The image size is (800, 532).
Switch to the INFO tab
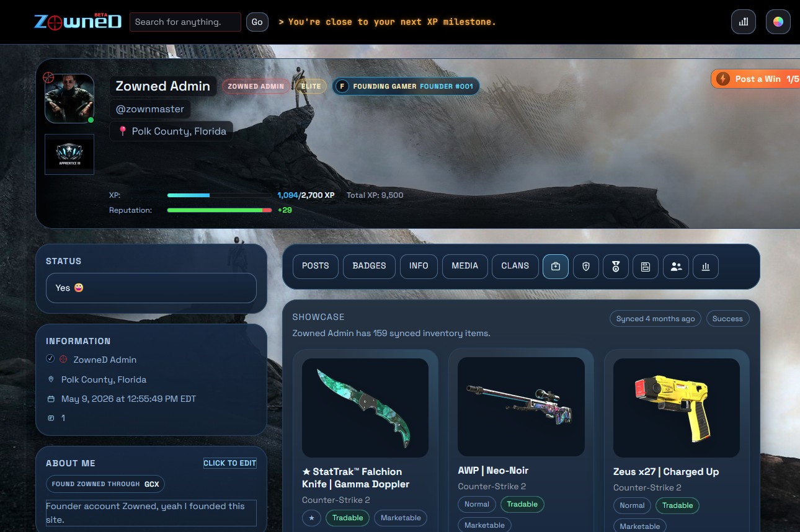click(x=419, y=266)
